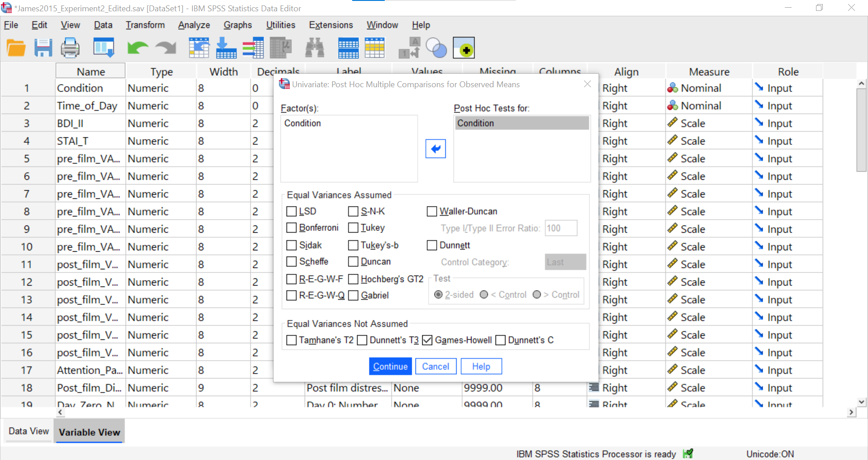Close the Post Hoc dialog with X
The width and height of the screenshot is (868, 460).
click(587, 84)
